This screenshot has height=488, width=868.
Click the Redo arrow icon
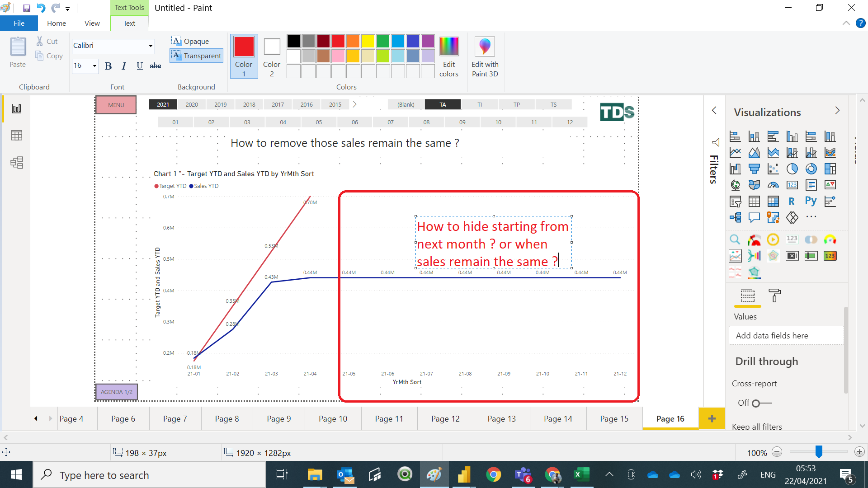click(55, 8)
